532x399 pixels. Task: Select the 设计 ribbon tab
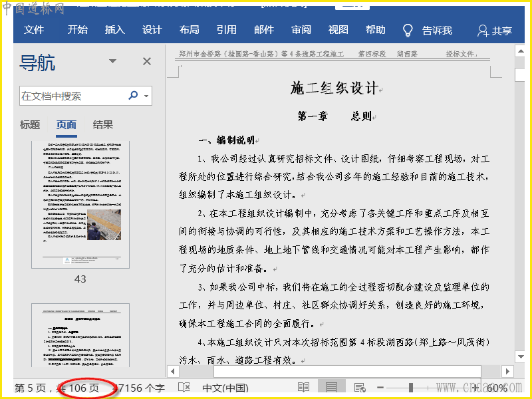coord(152,30)
